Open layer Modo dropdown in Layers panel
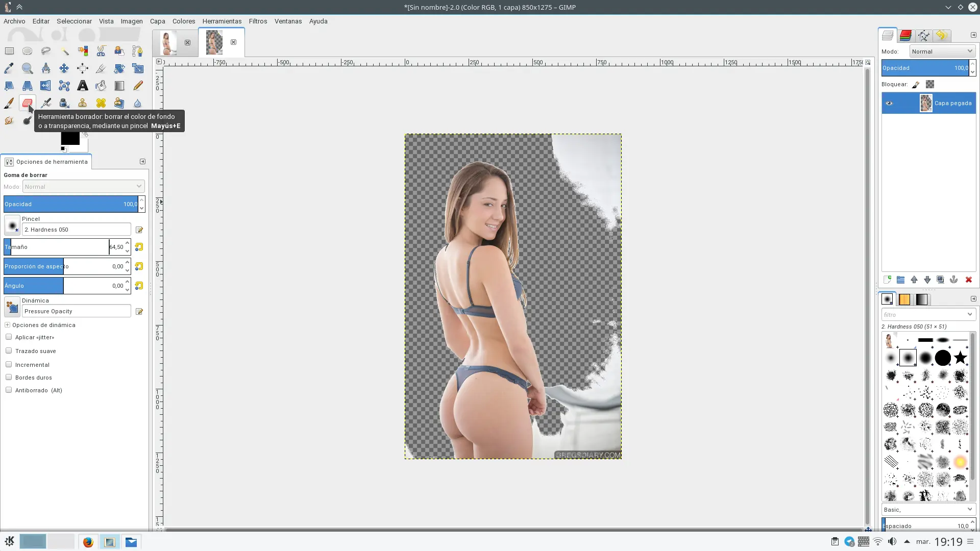The image size is (980, 551). tap(942, 52)
